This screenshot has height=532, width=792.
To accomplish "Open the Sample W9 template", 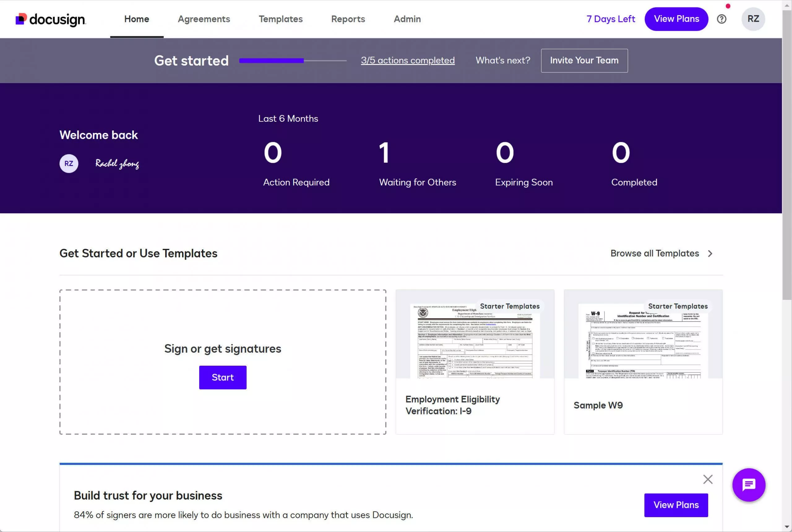I will pos(643,362).
